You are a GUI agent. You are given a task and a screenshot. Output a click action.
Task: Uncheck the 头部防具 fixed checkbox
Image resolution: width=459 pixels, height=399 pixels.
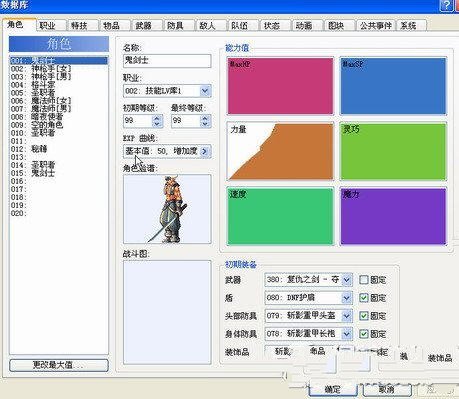point(364,316)
